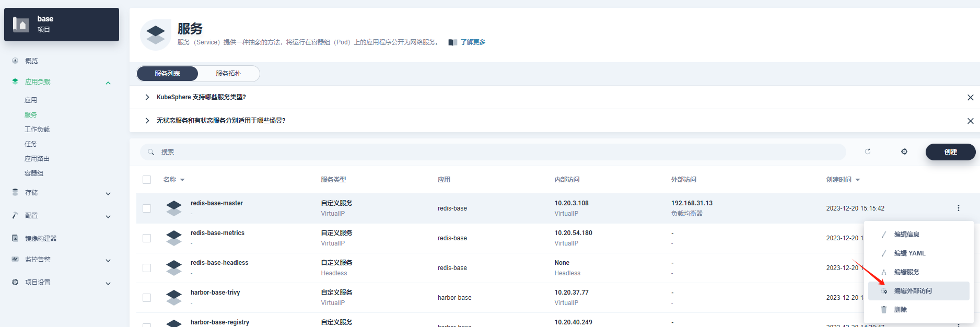The height and width of the screenshot is (327, 980).
Task: Click the 配置 hammer icon in sidebar
Action: click(15, 215)
